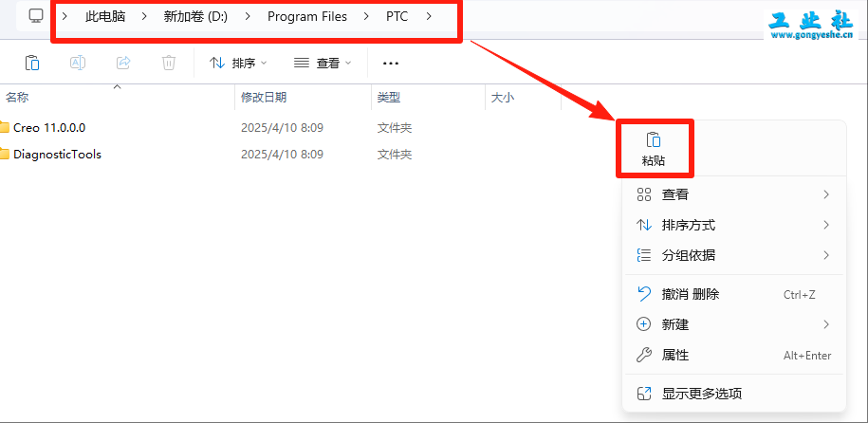Select 粘贴 in the context menu

(654, 150)
